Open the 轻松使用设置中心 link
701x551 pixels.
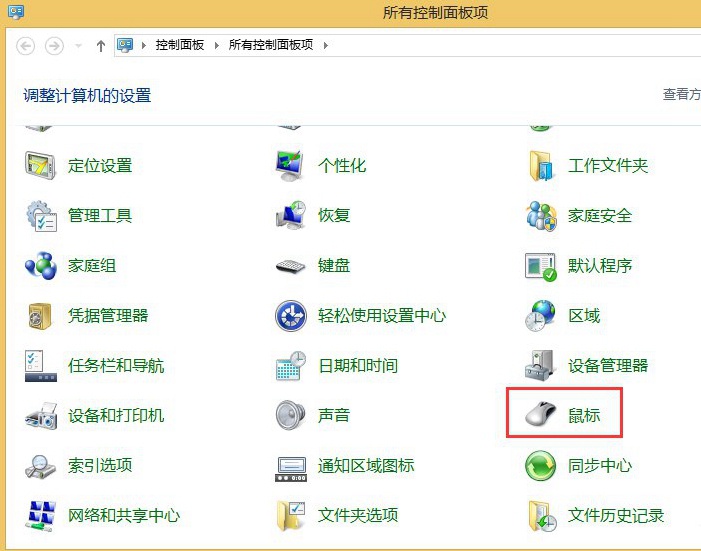click(382, 316)
